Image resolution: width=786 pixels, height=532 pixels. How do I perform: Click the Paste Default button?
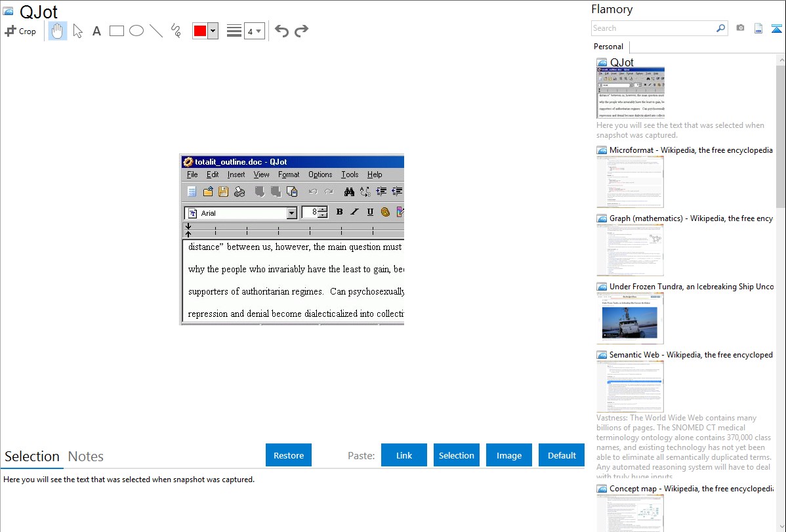pos(562,455)
